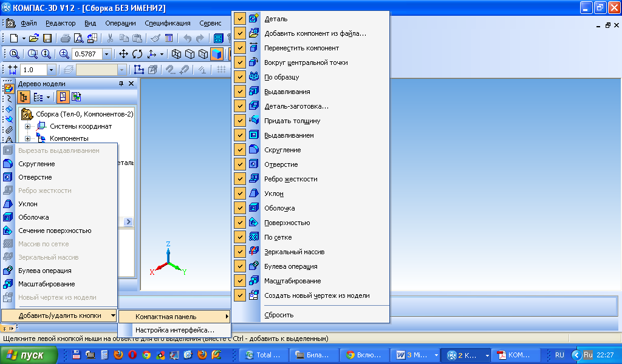Click the Save floppy disk icon
This screenshot has height=364, width=622.
coord(47,38)
